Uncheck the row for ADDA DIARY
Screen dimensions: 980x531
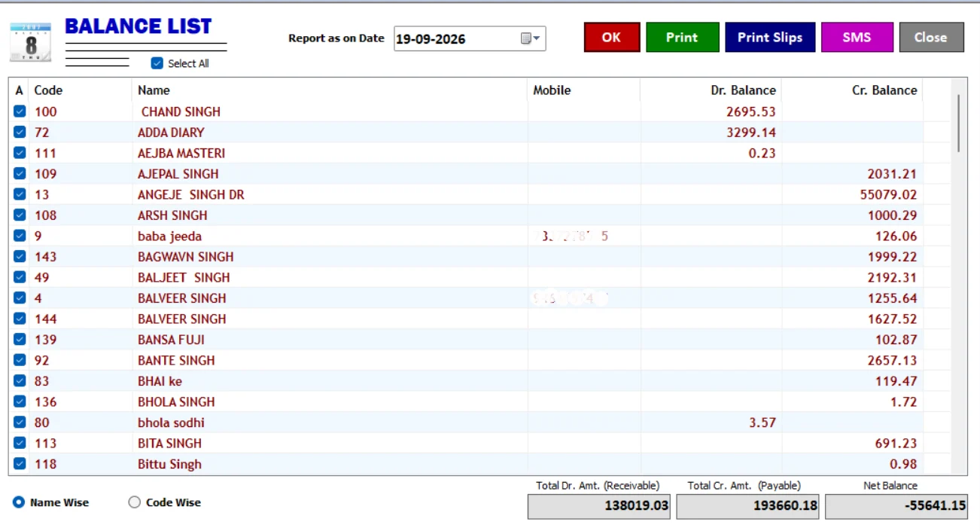coord(20,132)
